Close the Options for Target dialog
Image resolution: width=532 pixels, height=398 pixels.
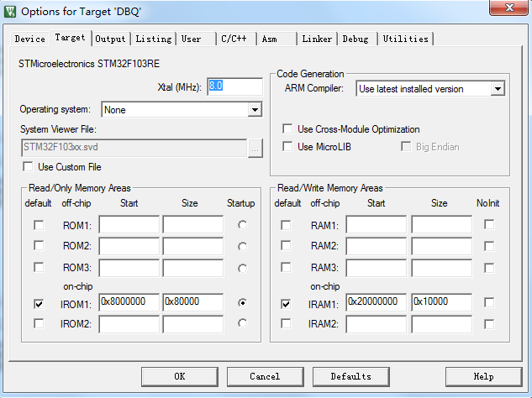(x=509, y=8)
